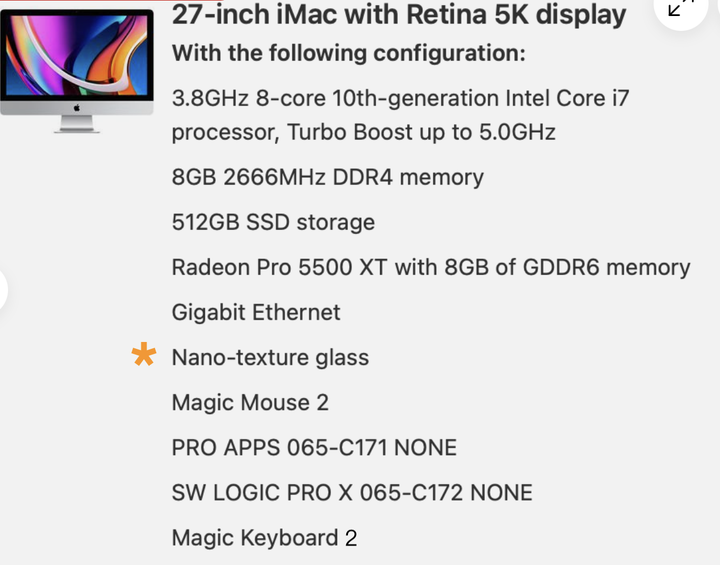Click the iMac stand in the product image
Image resolution: width=720 pixels, height=565 pixels.
coord(77,124)
